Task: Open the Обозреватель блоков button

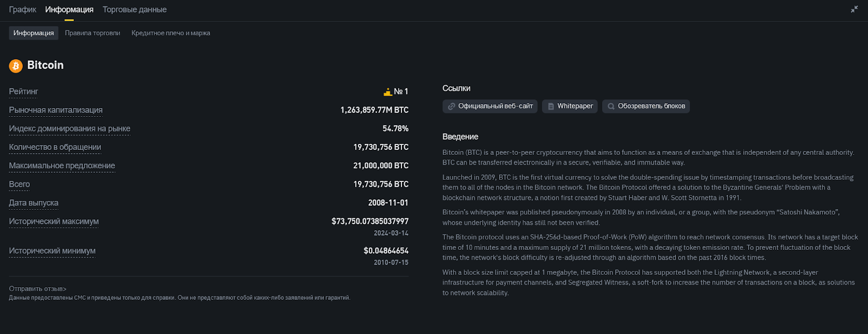Action: click(646, 106)
